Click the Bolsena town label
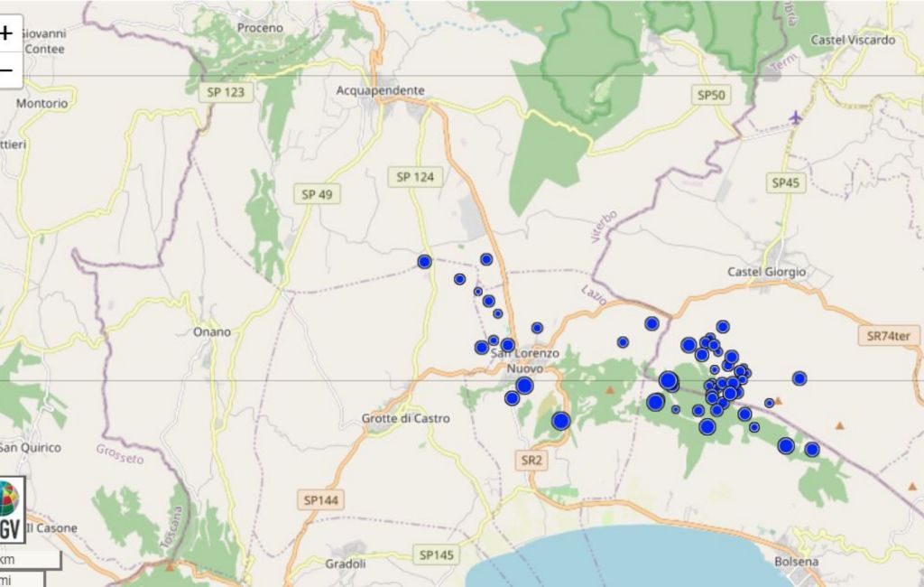The image size is (924, 587). coord(797,562)
